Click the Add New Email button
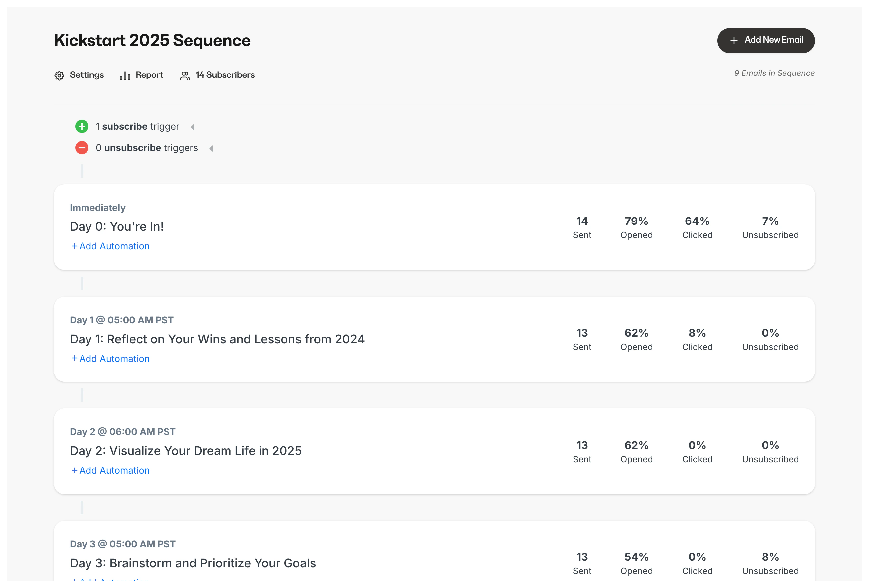Image resolution: width=869 pixels, height=588 pixels. pyautogui.click(x=766, y=40)
